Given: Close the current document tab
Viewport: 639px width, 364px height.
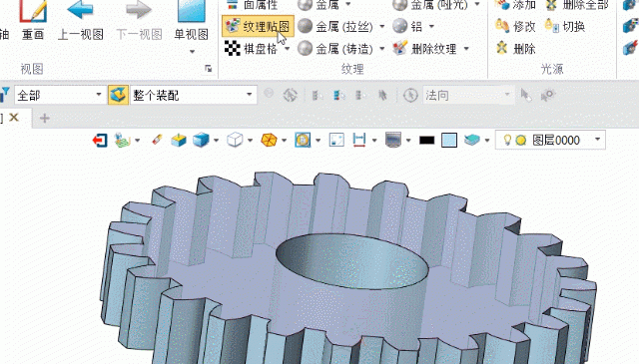Looking at the screenshot, I should 14,118.
